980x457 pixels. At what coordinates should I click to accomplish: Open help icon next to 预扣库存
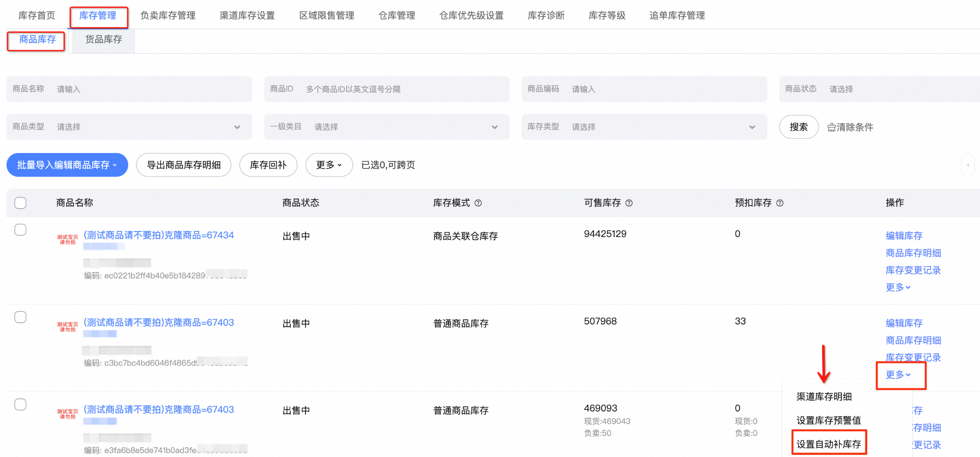coord(780,203)
